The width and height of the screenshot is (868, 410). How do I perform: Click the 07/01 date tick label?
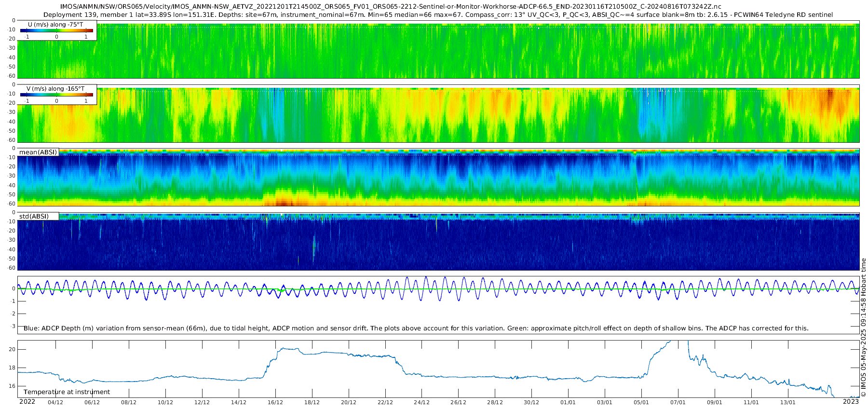click(x=678, y=402)
